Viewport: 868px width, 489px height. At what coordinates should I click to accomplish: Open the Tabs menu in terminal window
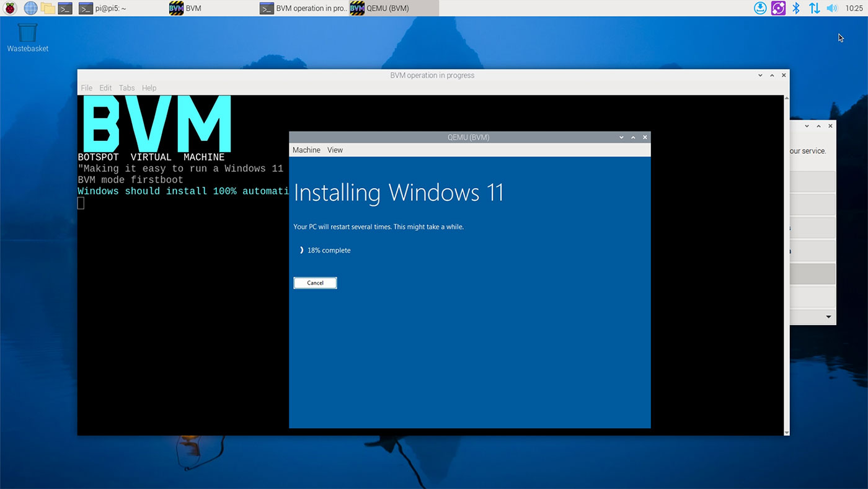click(126, 88)
